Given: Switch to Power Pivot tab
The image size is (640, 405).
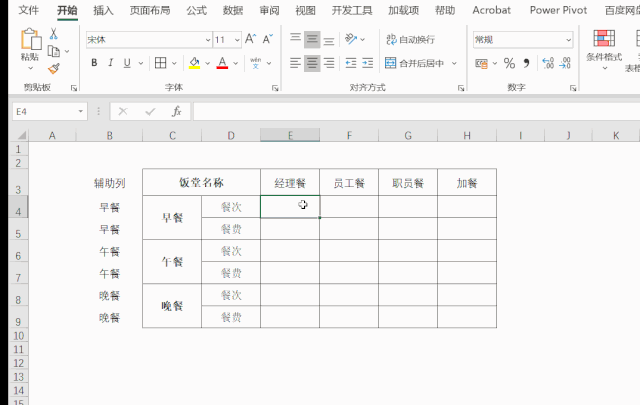Looking at the screenshot, I should (x=558, y=10).
